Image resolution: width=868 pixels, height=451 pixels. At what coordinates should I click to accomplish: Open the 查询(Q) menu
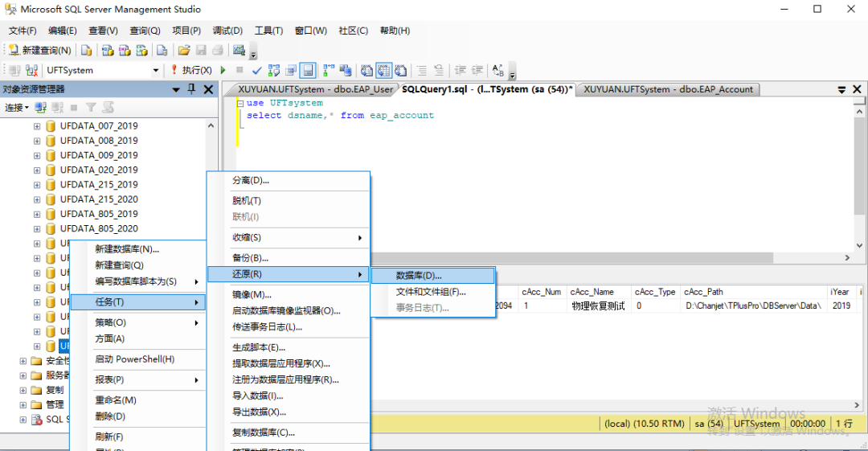(x=145, y=31)
